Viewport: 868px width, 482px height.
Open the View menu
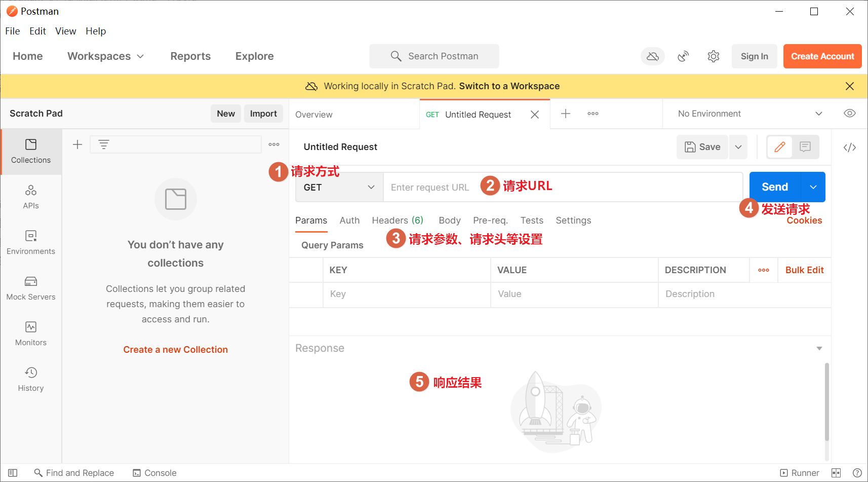pyautogui.click(x=65, y=31)
